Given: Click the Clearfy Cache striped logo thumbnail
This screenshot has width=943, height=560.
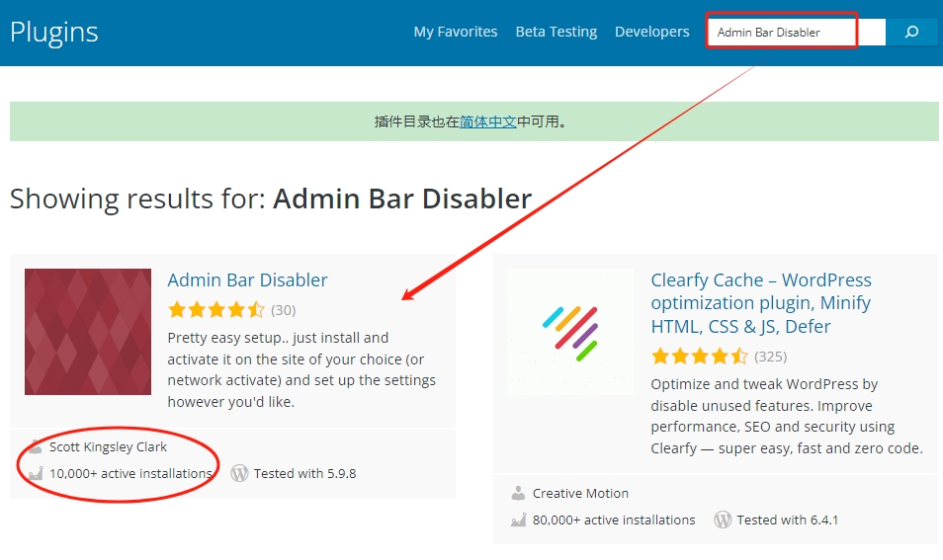Looking at the screenshot, I should pos(570,332).
